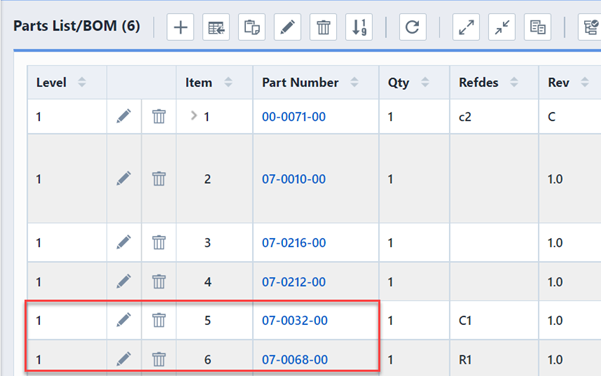Click the pencil edit icon in toolbar
The height and width of the screenshot is (376, 601).
(287, 27)
